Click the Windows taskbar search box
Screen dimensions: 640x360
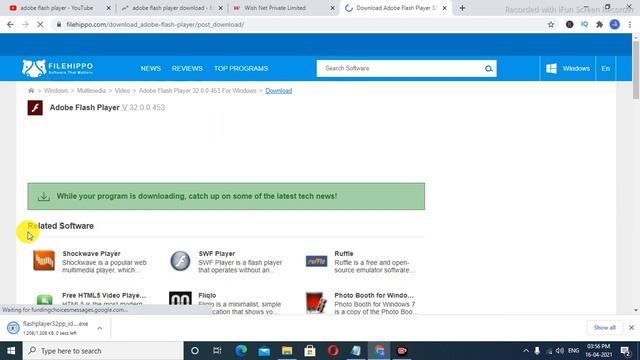coord(103,351)
